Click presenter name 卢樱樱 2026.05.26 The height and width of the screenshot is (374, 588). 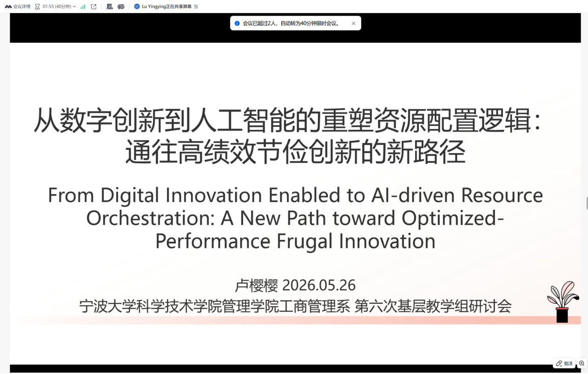296,285
